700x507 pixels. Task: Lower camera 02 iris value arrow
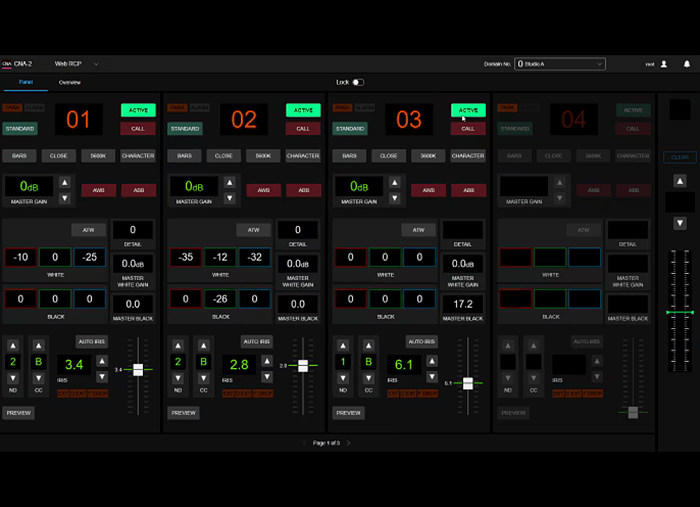coord(267,377)
